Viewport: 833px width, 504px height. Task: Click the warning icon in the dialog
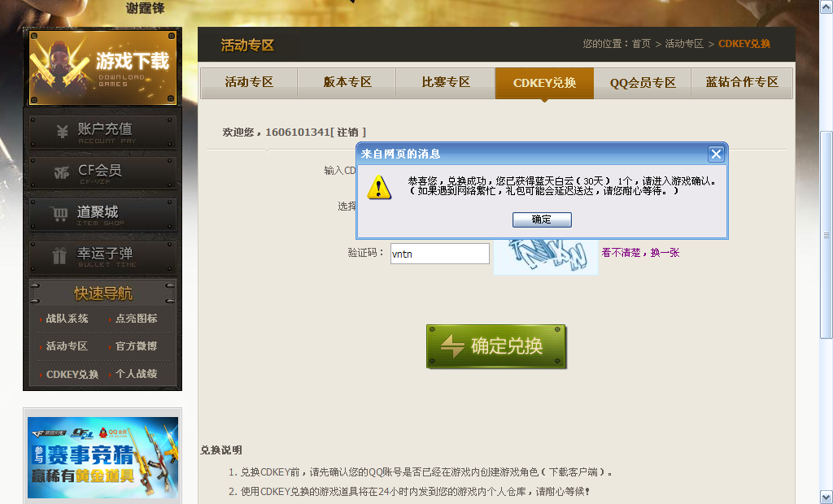coord(379,187)
